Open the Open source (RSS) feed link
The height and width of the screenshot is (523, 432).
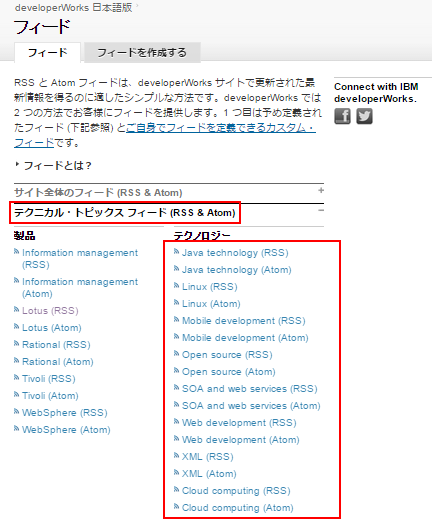(227, 355)
